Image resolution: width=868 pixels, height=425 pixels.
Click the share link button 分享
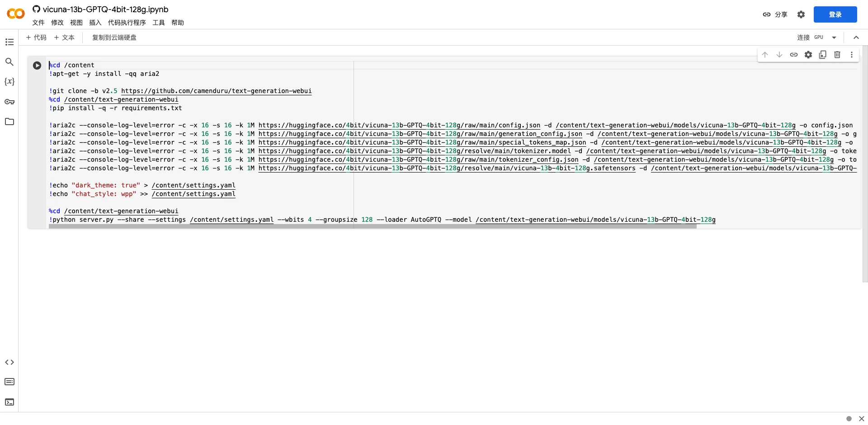coord(775,14)
